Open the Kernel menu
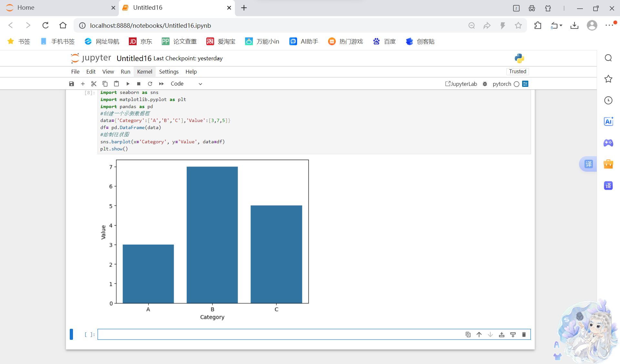This screenshot has height=364, width=620. tap(144, 72)
